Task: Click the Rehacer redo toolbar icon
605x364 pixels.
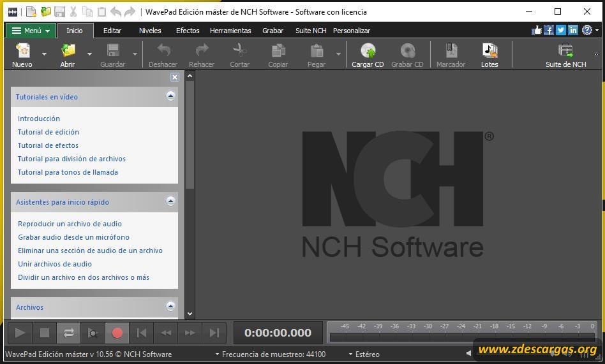Action: pos(202,51)
